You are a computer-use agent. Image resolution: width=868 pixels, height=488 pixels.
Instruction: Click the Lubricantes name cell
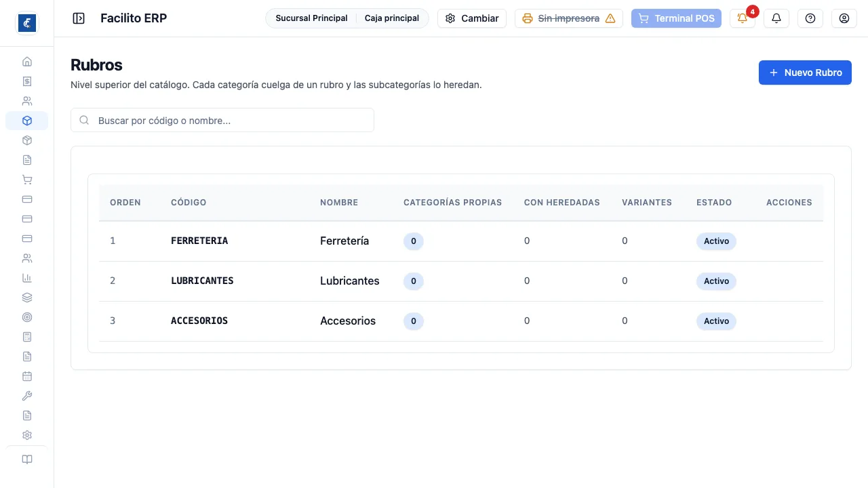point(350,281)
